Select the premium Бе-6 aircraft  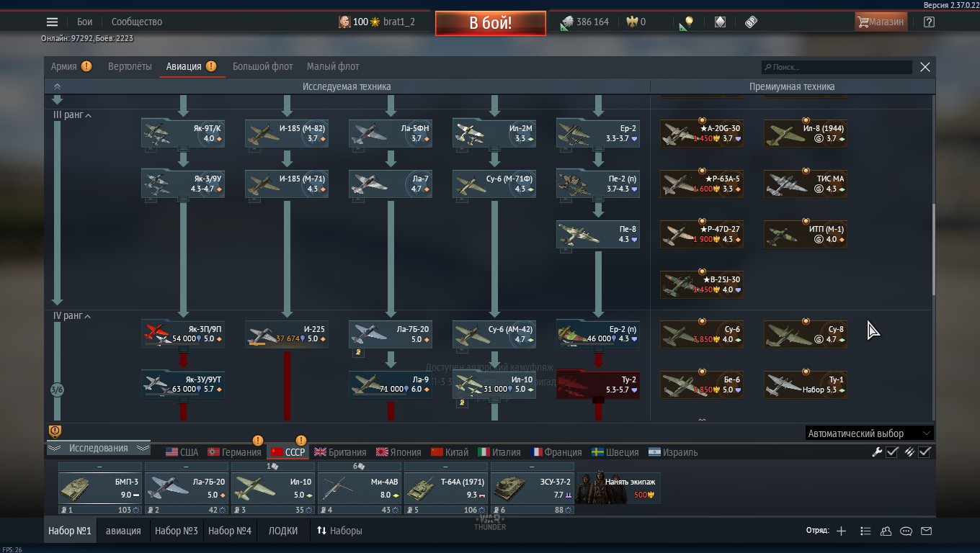[702, 385]
